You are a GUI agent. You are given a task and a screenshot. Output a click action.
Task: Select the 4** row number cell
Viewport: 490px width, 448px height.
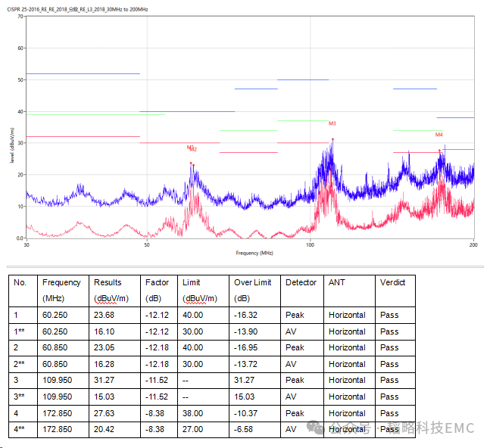(20, 430)
